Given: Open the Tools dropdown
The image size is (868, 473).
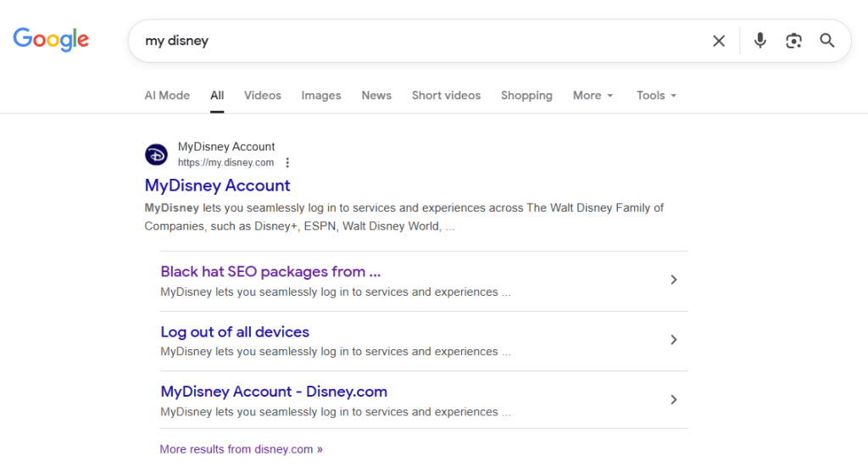Looking at the screenshot, I should [x=657, y=95].
